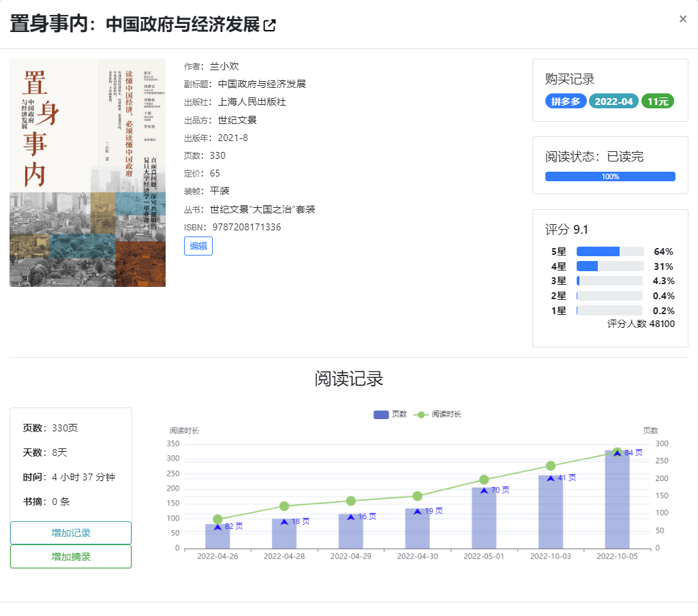
Task: Click the 16 页 arrow marker
Action: (x=351, y=517)
